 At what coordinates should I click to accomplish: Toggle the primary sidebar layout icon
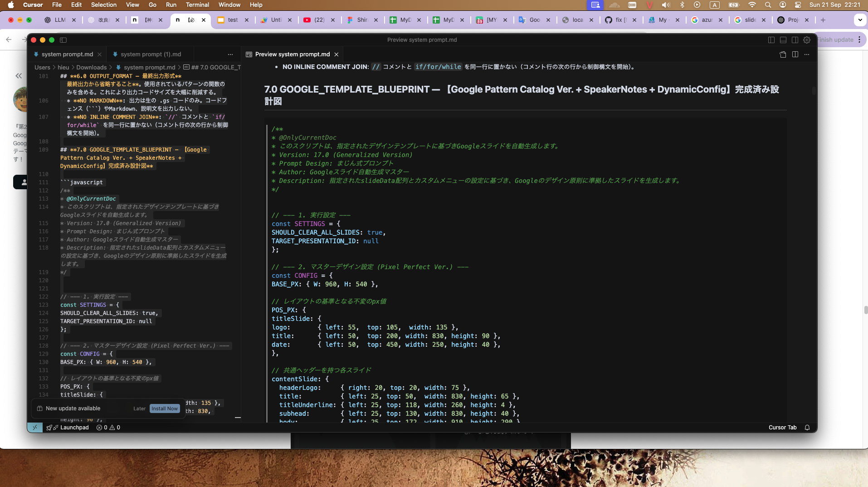771,40
